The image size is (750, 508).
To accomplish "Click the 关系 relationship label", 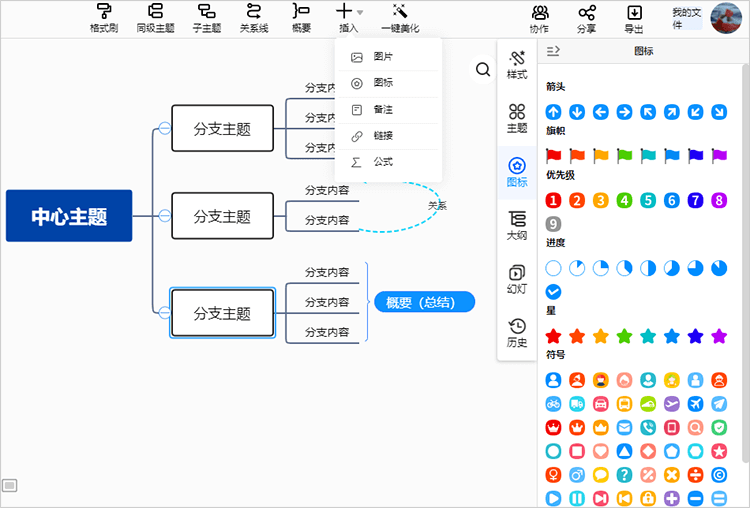I will click(x=437, y=206).
